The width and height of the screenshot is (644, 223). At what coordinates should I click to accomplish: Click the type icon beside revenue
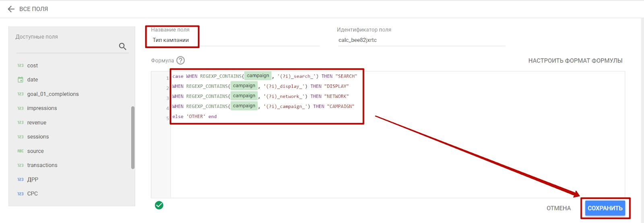pos(21,122)
